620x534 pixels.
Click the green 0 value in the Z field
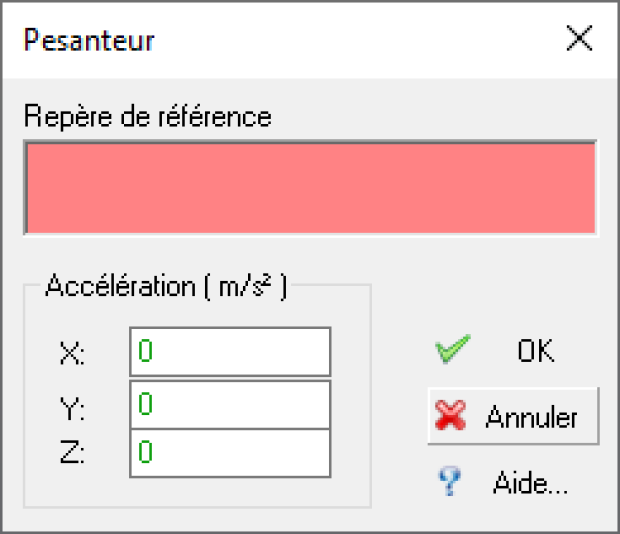145,452
